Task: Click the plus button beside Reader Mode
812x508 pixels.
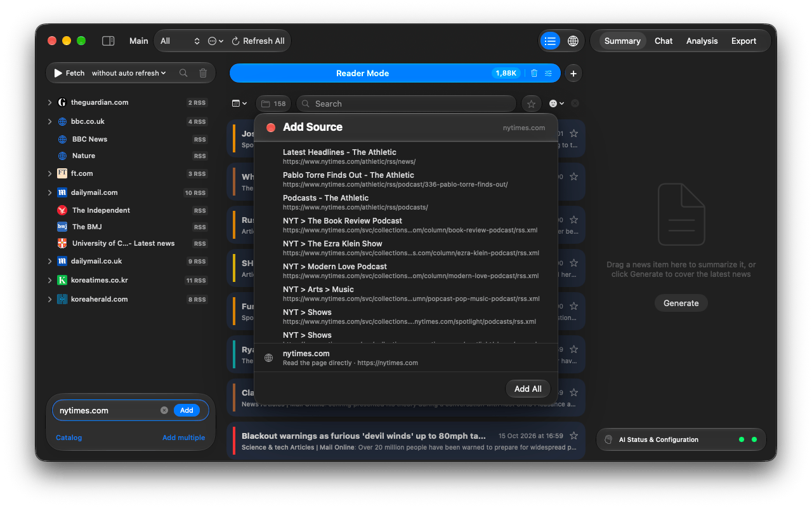Action: coord(573,73)
